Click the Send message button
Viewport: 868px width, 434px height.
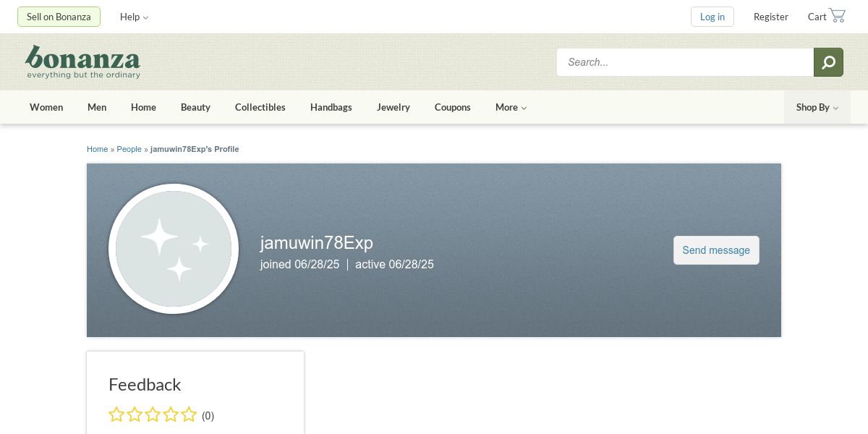pyautogui.click(x=716, y=250)
